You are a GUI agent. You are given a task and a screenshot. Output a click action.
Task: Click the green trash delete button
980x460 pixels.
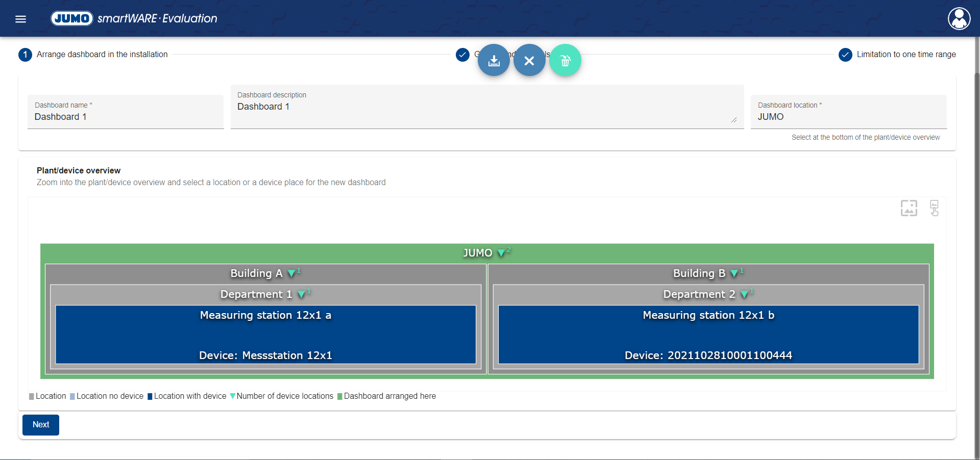tap(566, 61)
